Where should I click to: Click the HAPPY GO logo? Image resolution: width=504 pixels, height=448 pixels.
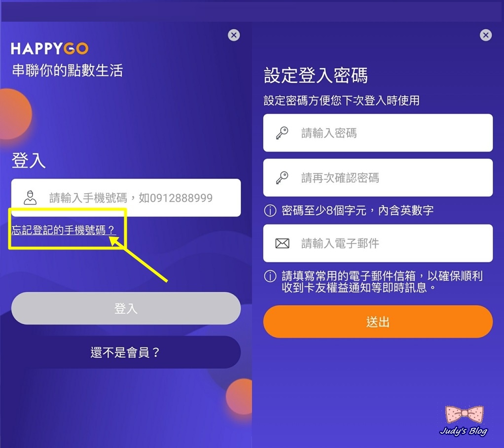[x=50, y=48]
